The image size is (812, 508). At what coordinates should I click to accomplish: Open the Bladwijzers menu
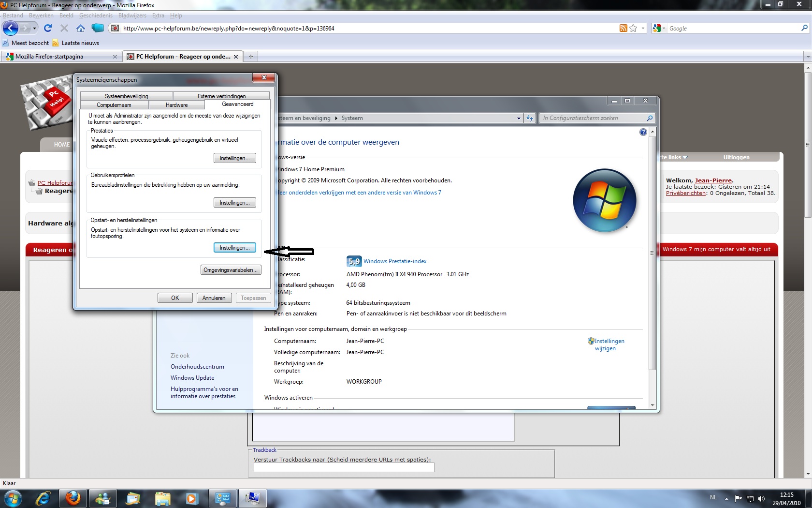[132, 15]
